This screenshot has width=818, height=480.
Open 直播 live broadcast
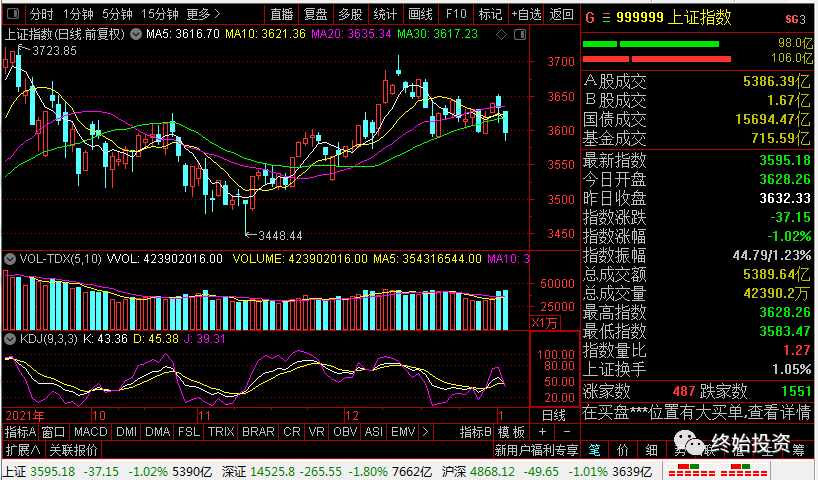pos(282,14)
